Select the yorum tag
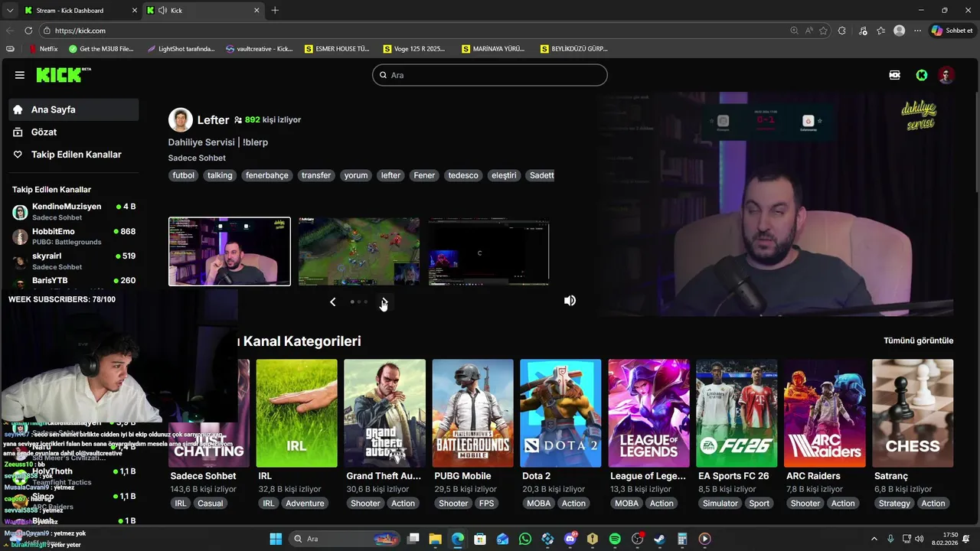 [356, 175]
